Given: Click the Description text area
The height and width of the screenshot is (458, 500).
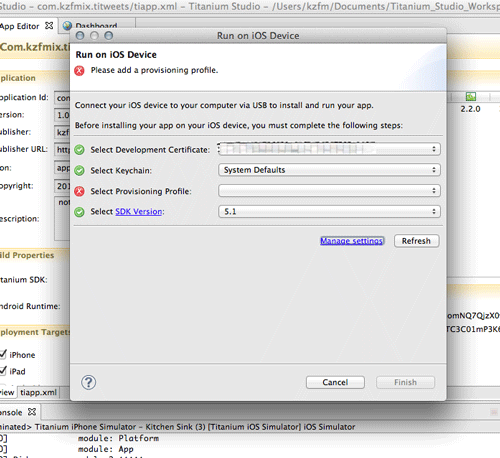Looking at the screenshot, I should (x=62, y=218).
